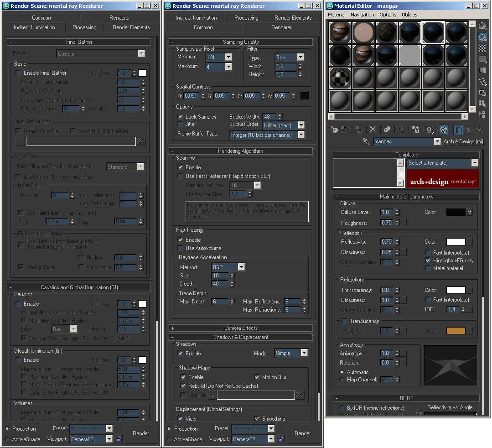This screenshot has width=492, height=448.
Task: Open Navigation menu in Material Editor
Action: pos(362,15)
